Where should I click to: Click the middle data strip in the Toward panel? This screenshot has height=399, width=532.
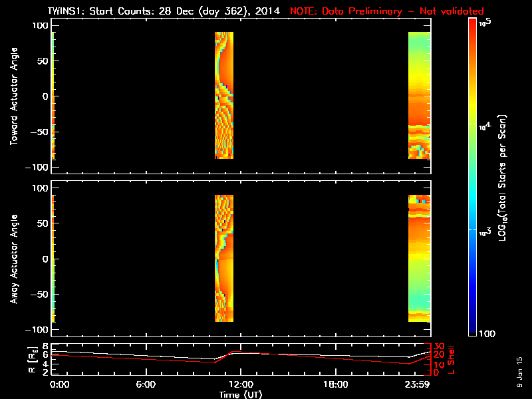[x=224, y=95]
